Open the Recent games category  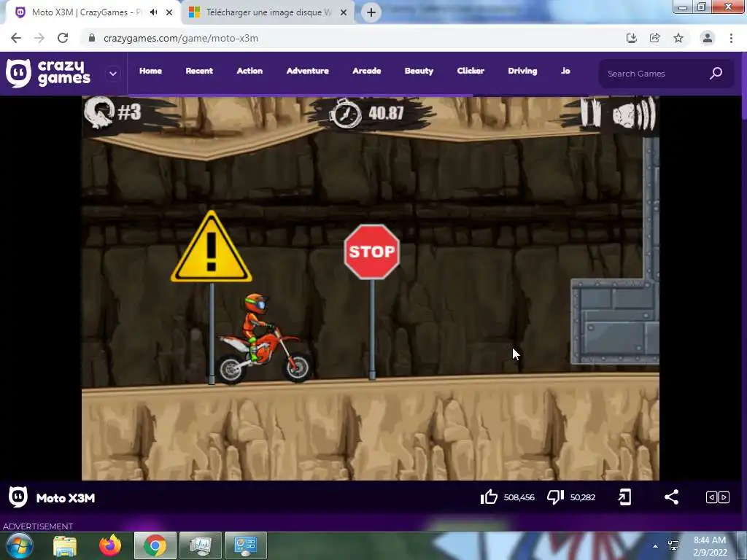tap(199, 71)
